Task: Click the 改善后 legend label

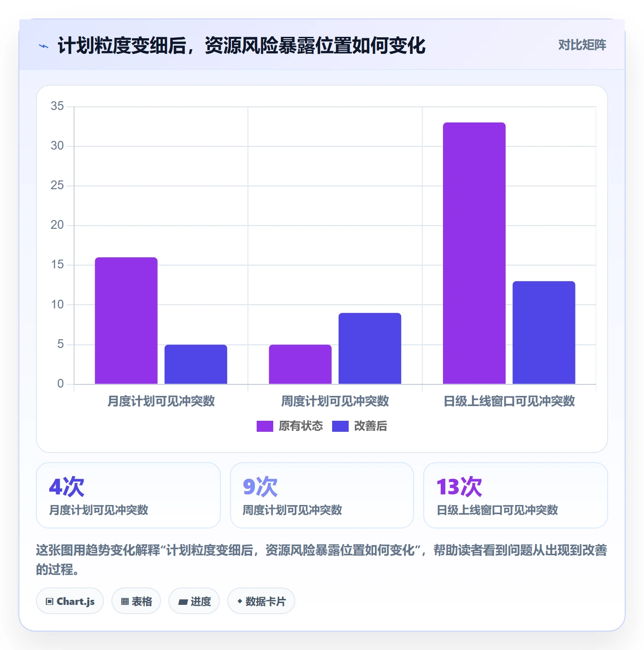Action: point(370,426)
